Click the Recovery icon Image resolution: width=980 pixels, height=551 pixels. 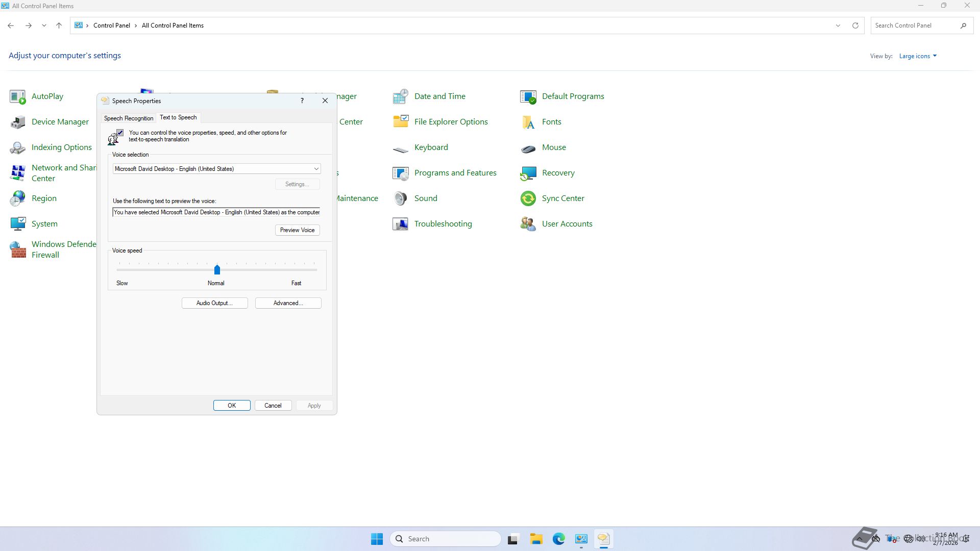(528, 173)
